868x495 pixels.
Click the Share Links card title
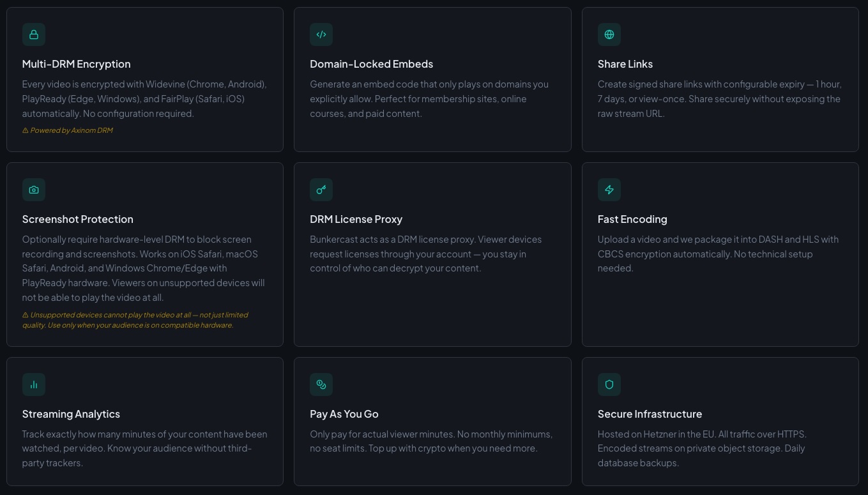coord(625,64)
